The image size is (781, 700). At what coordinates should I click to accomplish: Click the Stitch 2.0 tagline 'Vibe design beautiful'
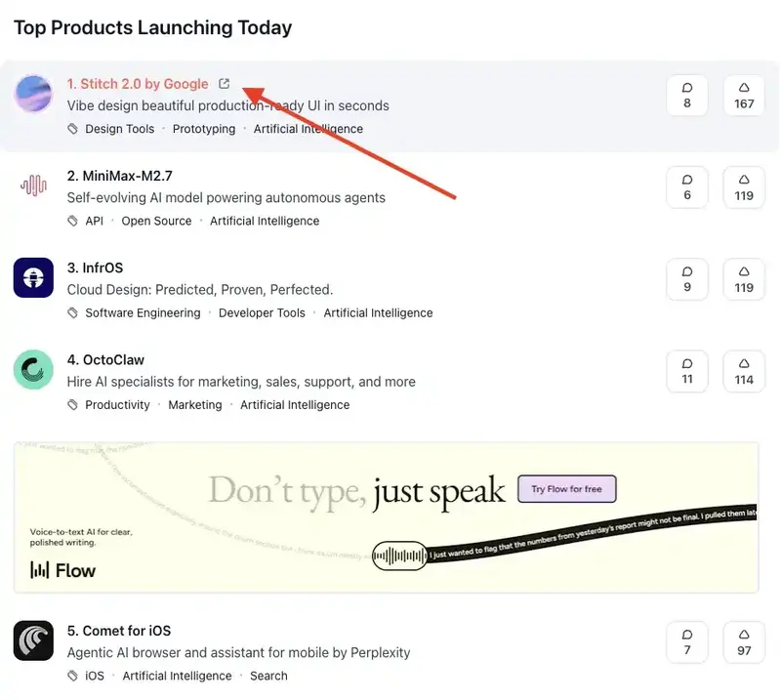click(228, 105)
